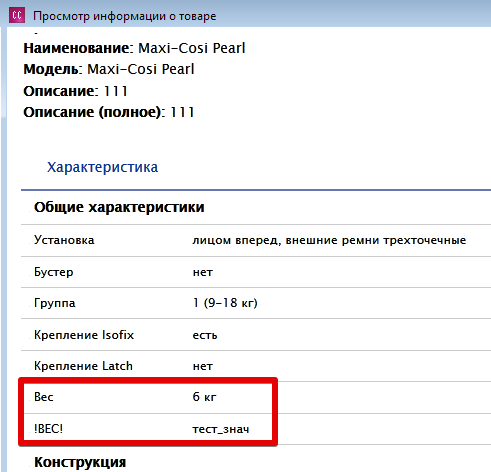Viewport: 491px width, 472px height.
Task: Click the name value 'Maxi-Cosi Pearl' after Наименование
Action: pyautogui.click(x=192, y=48)
